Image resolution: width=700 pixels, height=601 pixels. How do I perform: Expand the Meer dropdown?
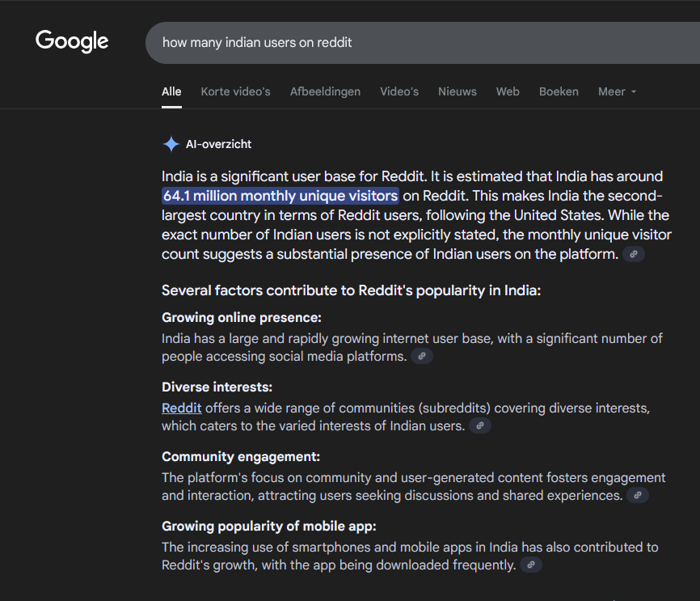click(x=617, y=91)
